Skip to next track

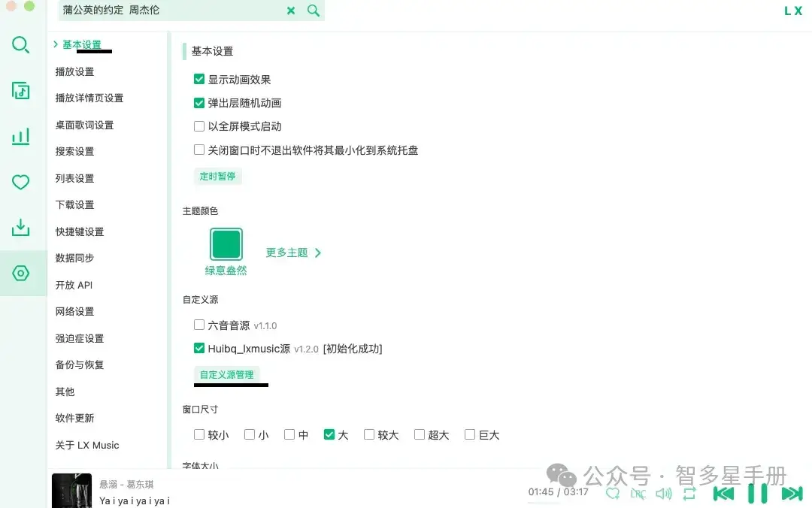[x=792, y=494]
